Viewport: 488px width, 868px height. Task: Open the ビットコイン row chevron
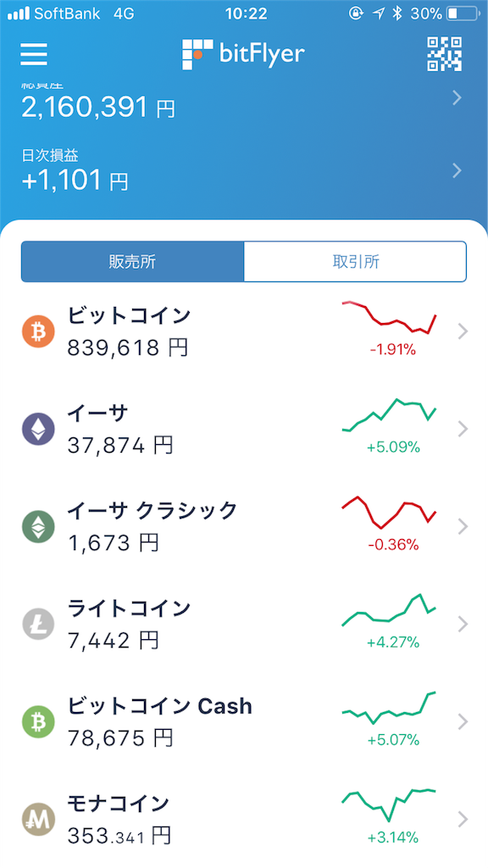coord(463,331)
